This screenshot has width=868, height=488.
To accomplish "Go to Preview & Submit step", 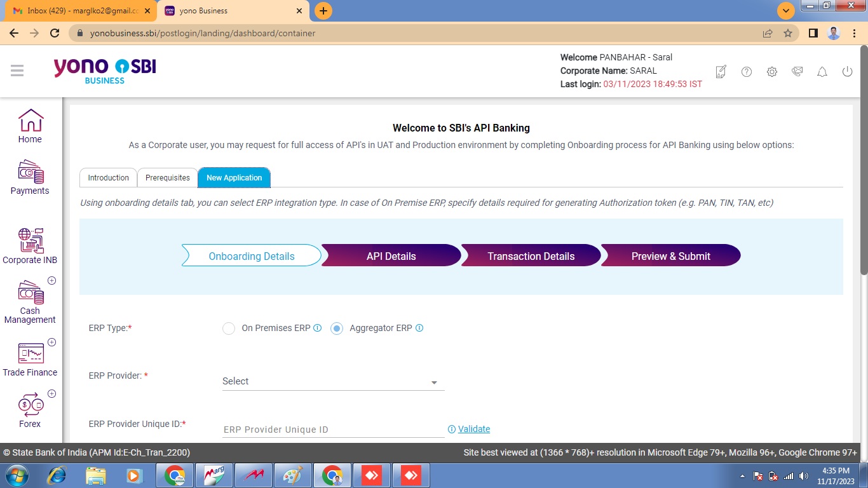I will [671, 255].
